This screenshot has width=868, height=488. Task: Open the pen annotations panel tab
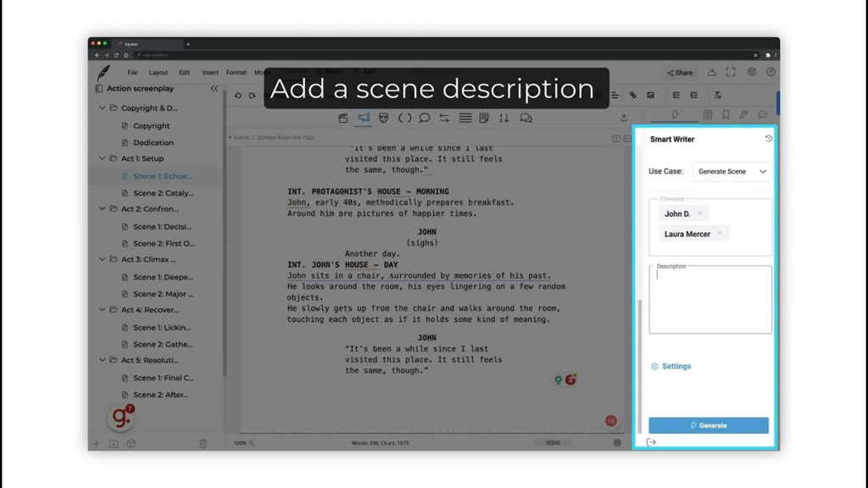click(744, 114)
